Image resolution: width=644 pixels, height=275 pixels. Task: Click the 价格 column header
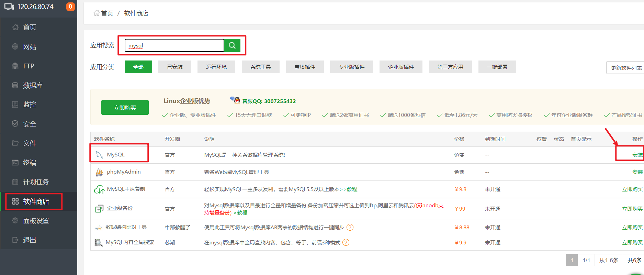point(459,139)
